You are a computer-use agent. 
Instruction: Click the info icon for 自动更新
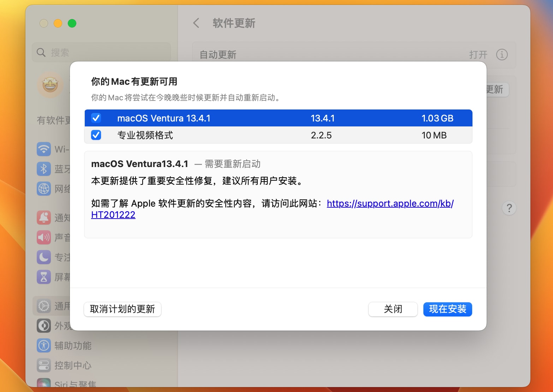[502, 55]
